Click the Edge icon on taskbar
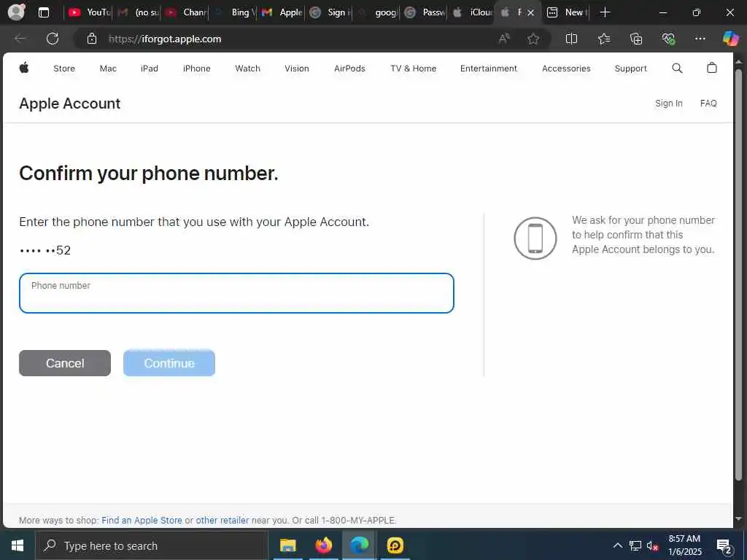The image size is (747, 560). (360, 545)
